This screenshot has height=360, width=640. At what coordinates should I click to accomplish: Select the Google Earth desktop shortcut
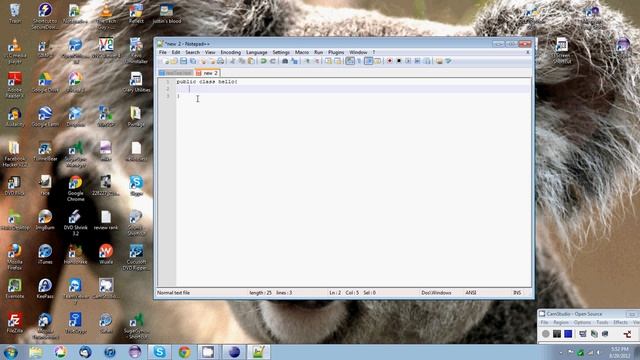[45, 117]
